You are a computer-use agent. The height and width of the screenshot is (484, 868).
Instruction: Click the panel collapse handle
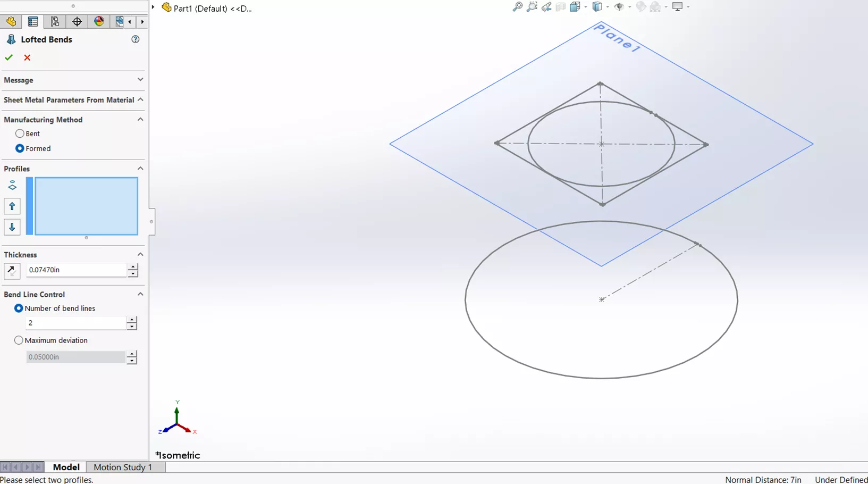151,222
